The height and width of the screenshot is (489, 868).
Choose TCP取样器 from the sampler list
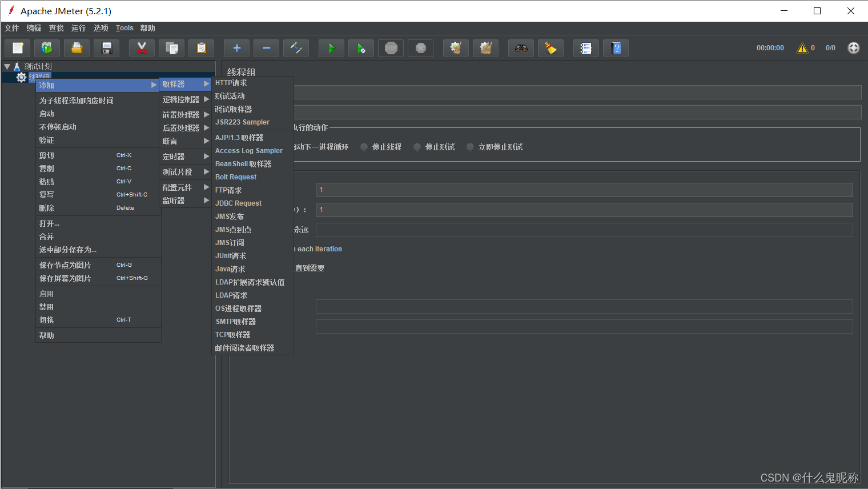point(252,335)
